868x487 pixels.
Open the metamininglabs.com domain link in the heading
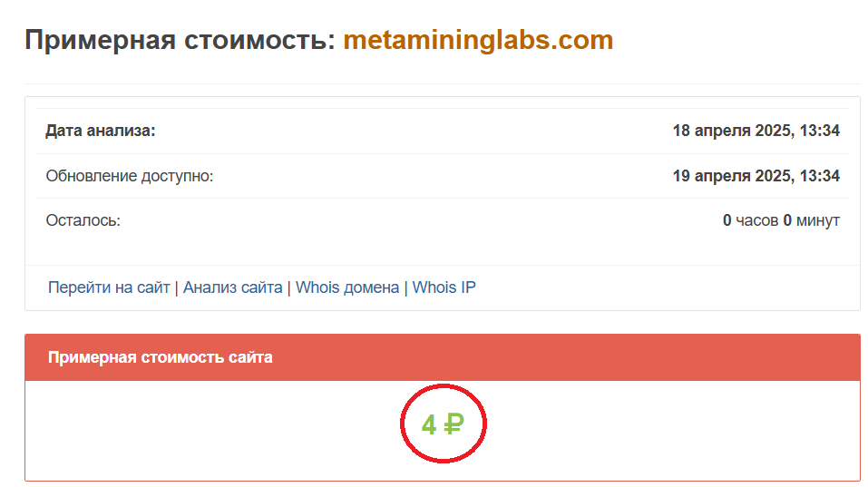[478, 41]
